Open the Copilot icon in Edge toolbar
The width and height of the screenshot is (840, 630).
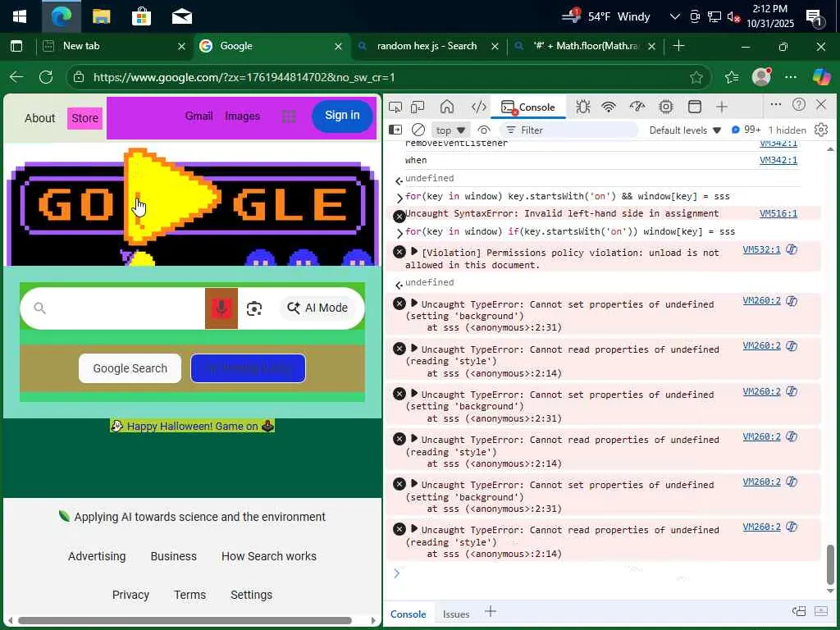point(821,77)
